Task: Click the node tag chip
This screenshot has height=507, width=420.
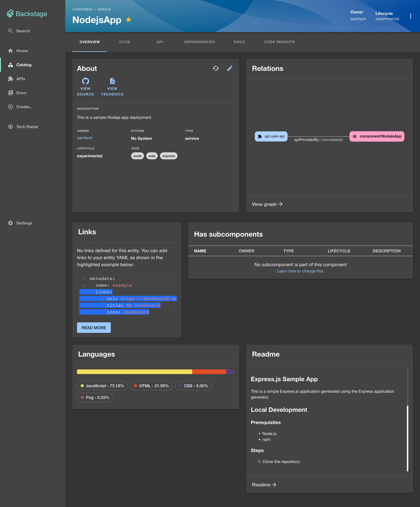Action: 137,156
